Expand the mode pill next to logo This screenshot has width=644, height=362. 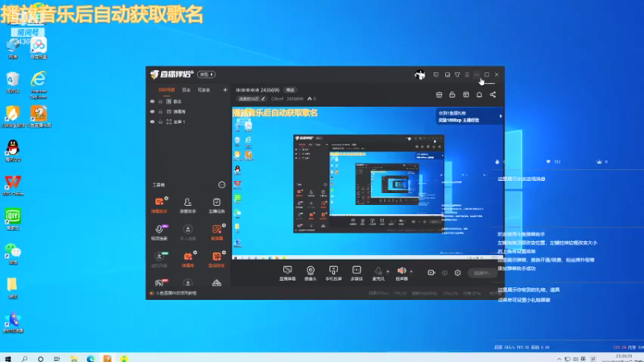click(206, 75)
